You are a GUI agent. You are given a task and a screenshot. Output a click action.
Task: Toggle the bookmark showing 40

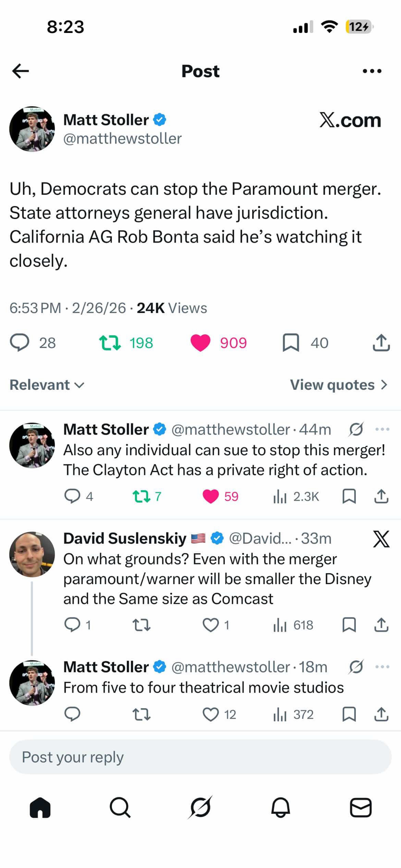(291, 342)
